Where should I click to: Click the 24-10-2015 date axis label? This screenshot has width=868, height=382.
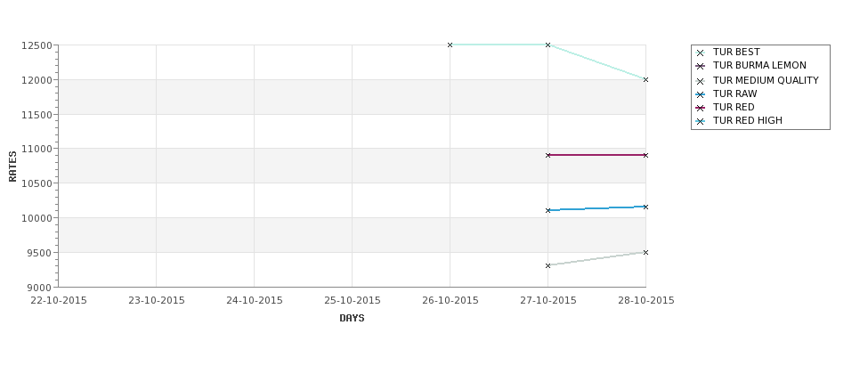[x=254, y=300]
